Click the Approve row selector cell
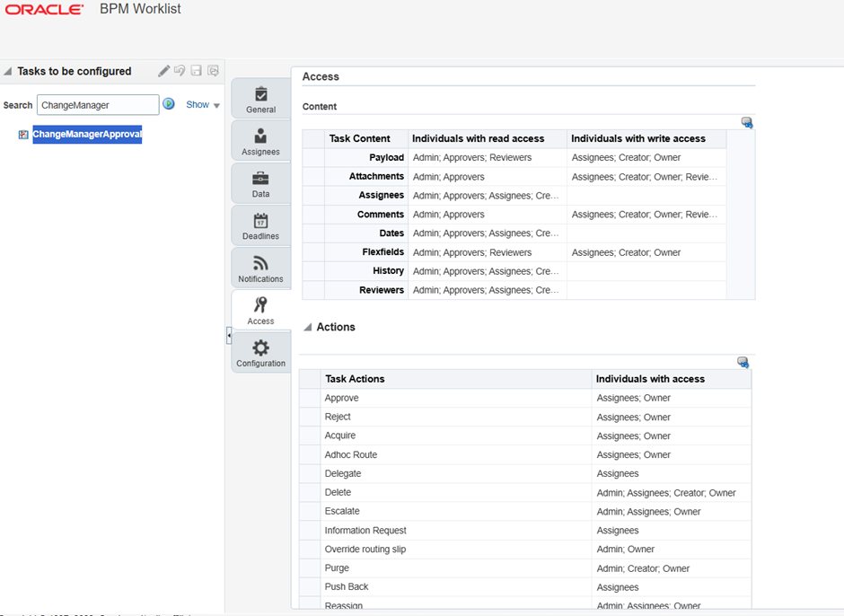The height and width of the screenshot is (616, 844). point(310,398)
